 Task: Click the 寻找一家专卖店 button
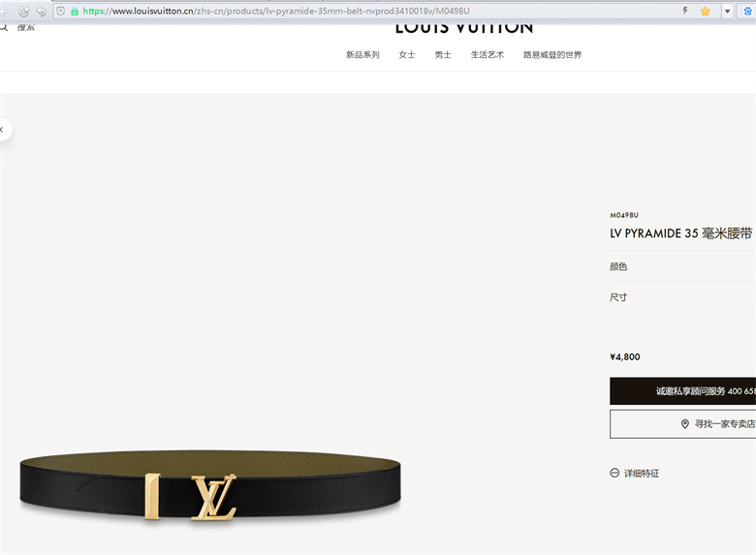coord(682,424)
